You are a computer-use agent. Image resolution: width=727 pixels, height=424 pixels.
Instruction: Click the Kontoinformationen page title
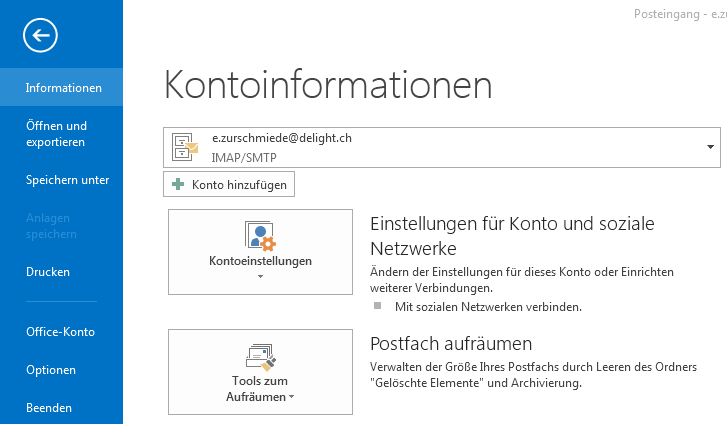328,84
